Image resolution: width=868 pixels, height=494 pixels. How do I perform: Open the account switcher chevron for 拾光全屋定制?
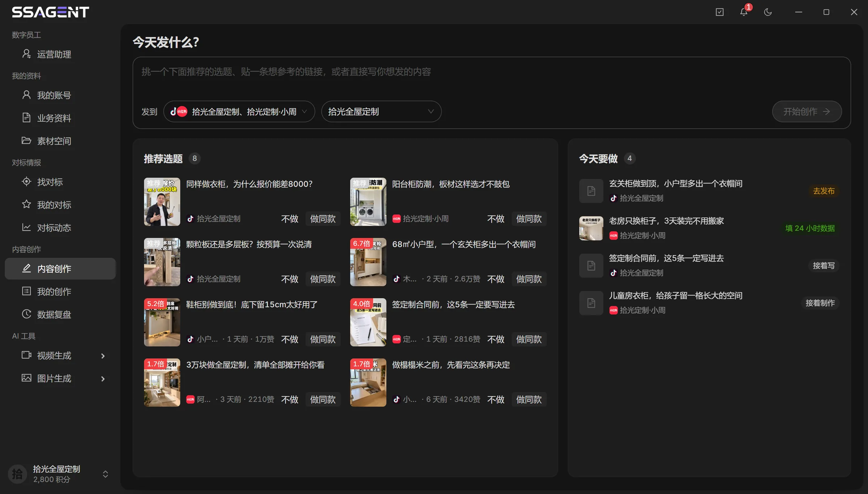coord(105,474)
